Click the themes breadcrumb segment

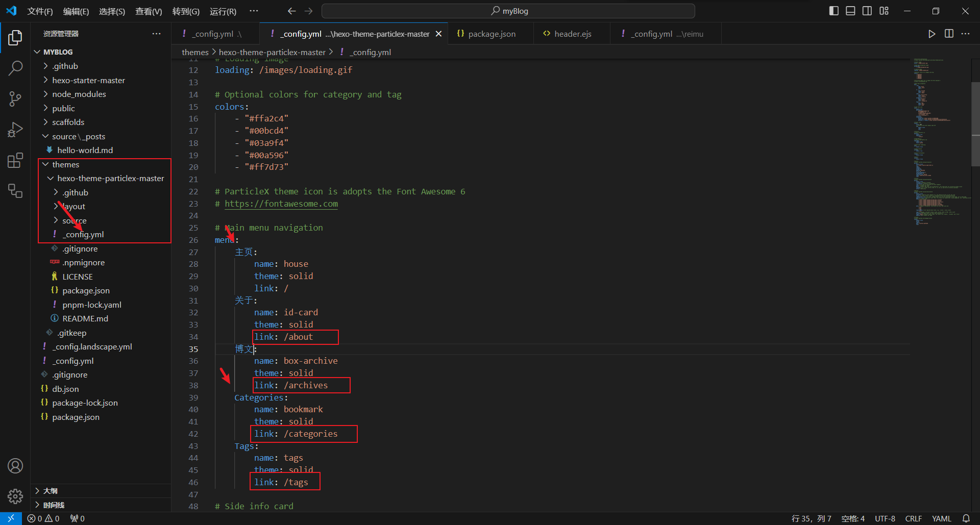tap(195, 52)
